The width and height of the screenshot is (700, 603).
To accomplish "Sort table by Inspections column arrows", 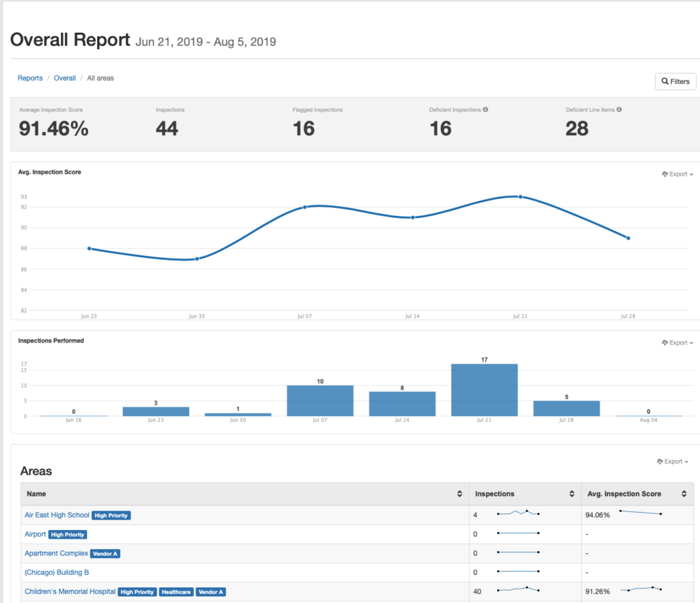I will click(x=571, y=494).
